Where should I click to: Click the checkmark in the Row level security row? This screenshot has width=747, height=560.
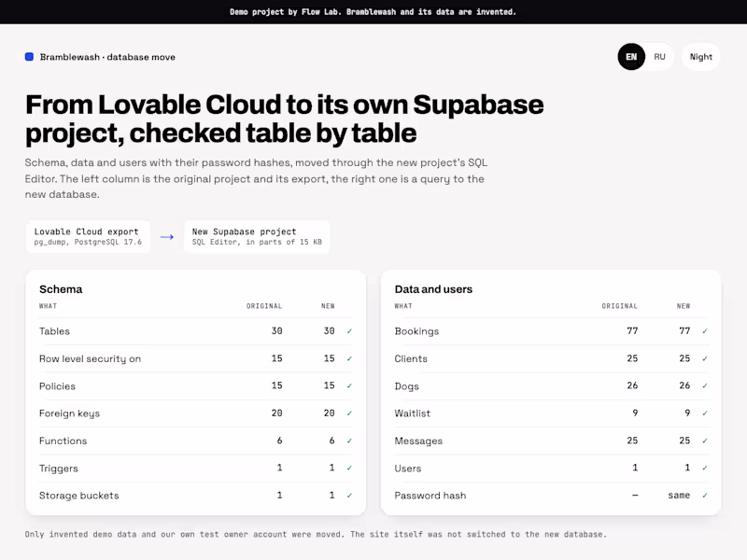click(349, 358)
